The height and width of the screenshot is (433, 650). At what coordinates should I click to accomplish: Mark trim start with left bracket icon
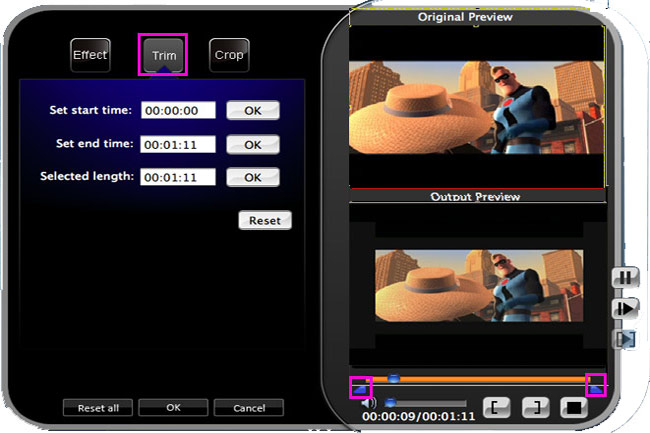coord(497,408)
